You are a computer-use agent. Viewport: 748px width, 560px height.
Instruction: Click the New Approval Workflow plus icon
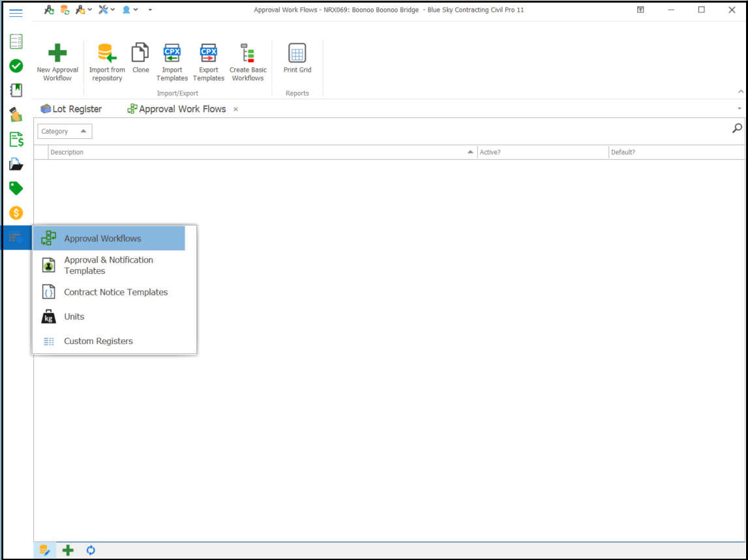click(57, 53)
